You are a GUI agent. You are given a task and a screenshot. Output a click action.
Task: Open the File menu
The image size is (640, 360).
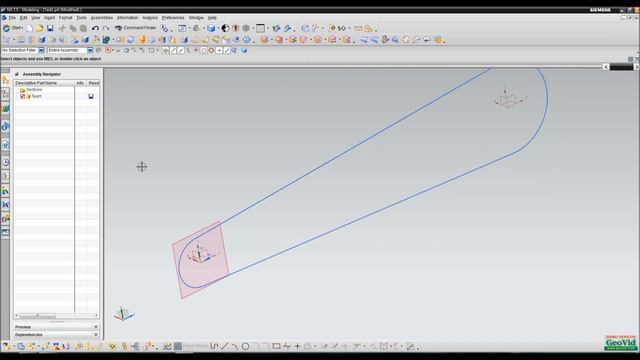[x=12, y=18]
